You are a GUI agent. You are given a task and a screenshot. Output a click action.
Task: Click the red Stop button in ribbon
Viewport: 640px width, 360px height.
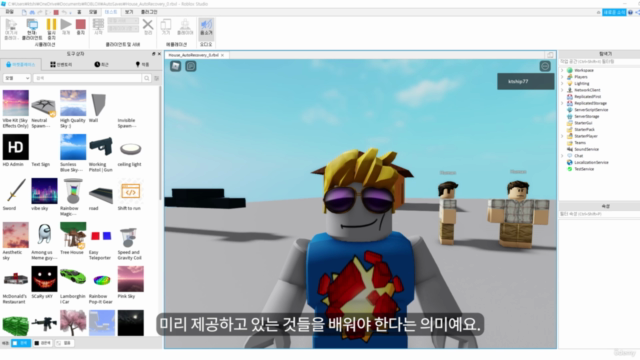click(x=81, y=27)
